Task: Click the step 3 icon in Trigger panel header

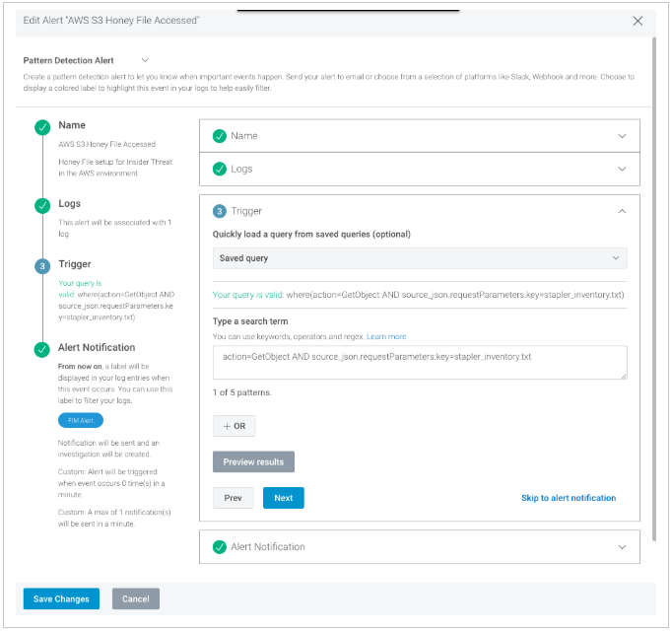Action: (219, 211)
